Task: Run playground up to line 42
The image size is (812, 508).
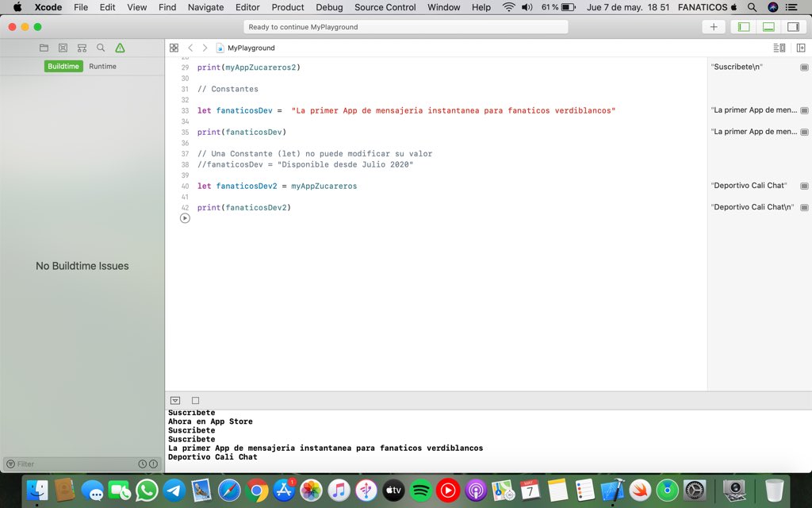Action: (185, 218)
